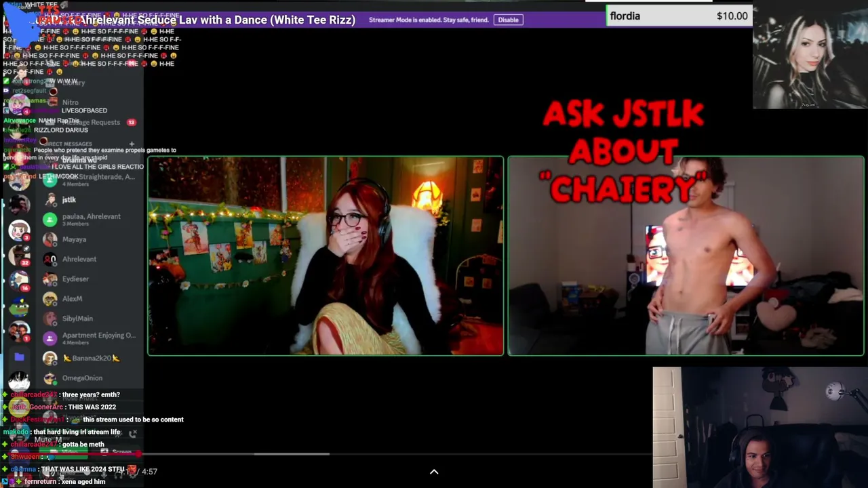Click Banana2k20's avatar in the DM list
The height and width of the screenshot is (488, 868).
point(50,358)
